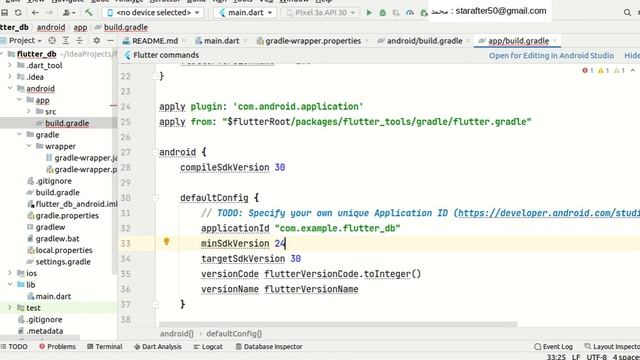Expand the src folder
Image resolution: width=640 pixels, height=360 pixels.
click(x=29, y=111)
